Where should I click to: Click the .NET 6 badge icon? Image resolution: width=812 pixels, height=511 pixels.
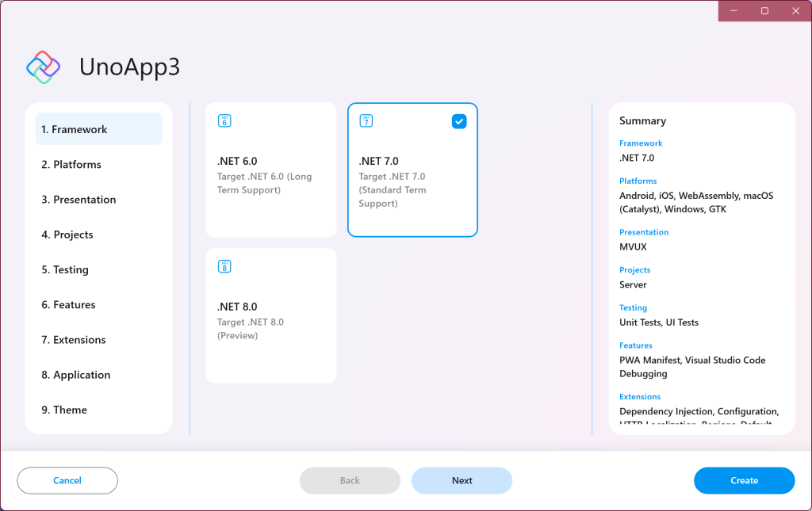(x=224, y=120)
